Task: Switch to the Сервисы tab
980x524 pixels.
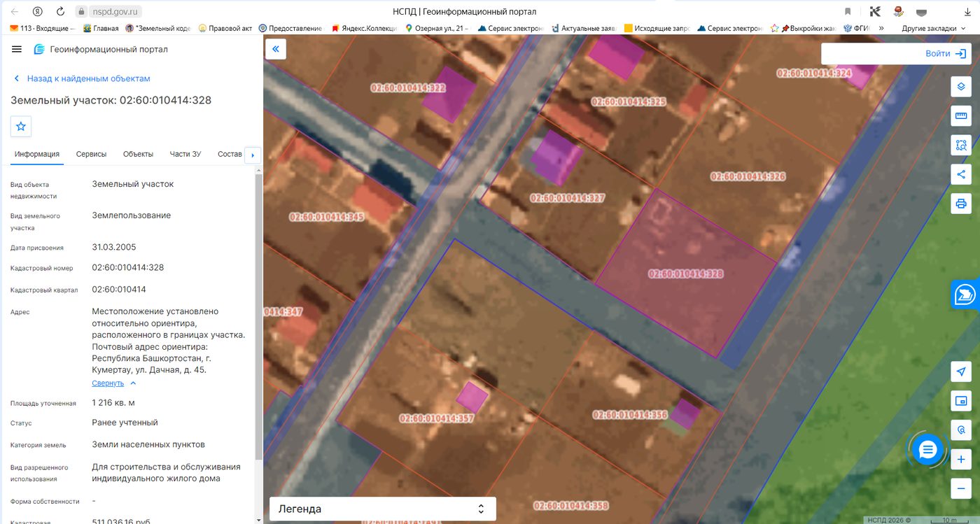Action: (92, 154)
